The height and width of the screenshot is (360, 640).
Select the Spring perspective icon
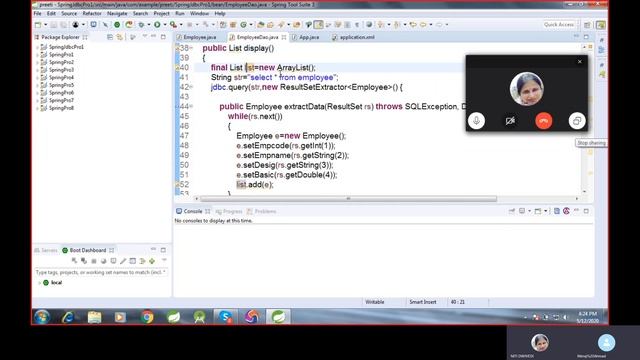coord(600,25)
